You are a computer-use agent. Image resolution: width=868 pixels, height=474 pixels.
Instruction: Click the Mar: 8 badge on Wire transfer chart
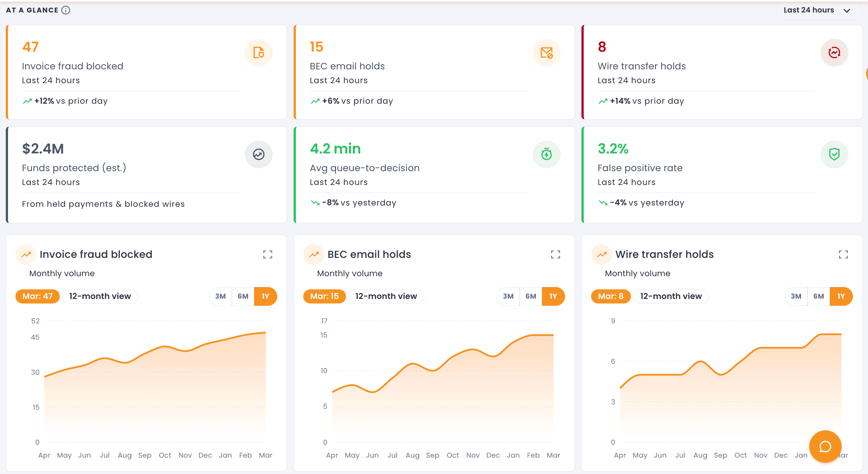(x=611, y=296)
